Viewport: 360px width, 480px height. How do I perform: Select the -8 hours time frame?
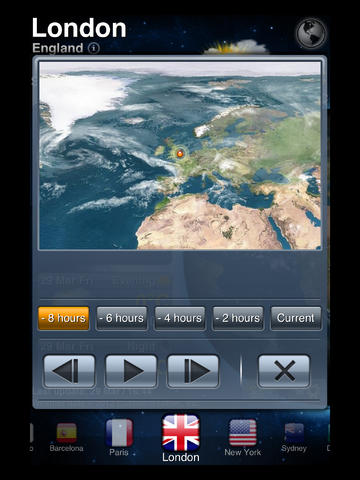63,318
